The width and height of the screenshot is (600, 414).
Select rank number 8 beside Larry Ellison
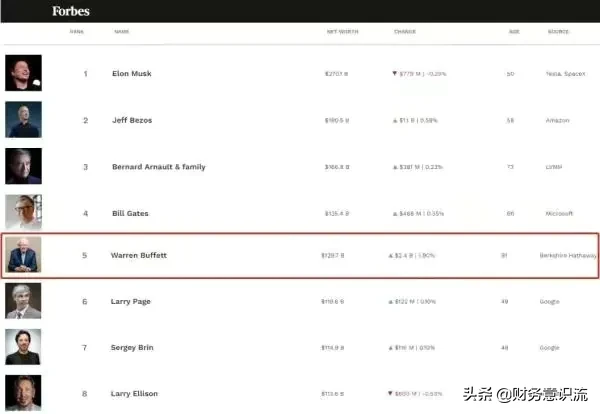[x=85, y=394]
